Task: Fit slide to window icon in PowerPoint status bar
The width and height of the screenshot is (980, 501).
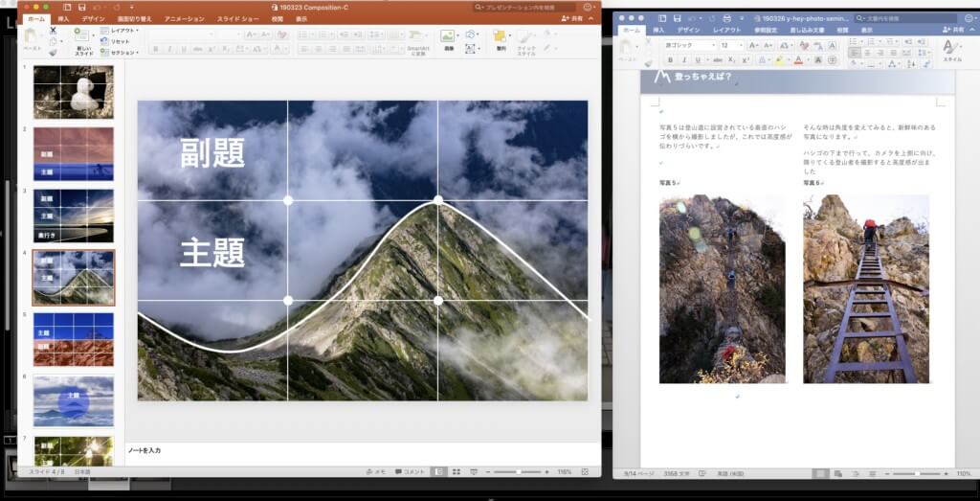Action: [x=585, y=471]
